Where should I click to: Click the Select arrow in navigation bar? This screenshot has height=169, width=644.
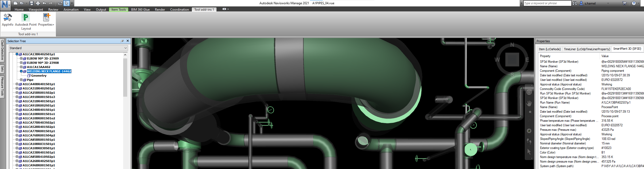click(529, 152)
